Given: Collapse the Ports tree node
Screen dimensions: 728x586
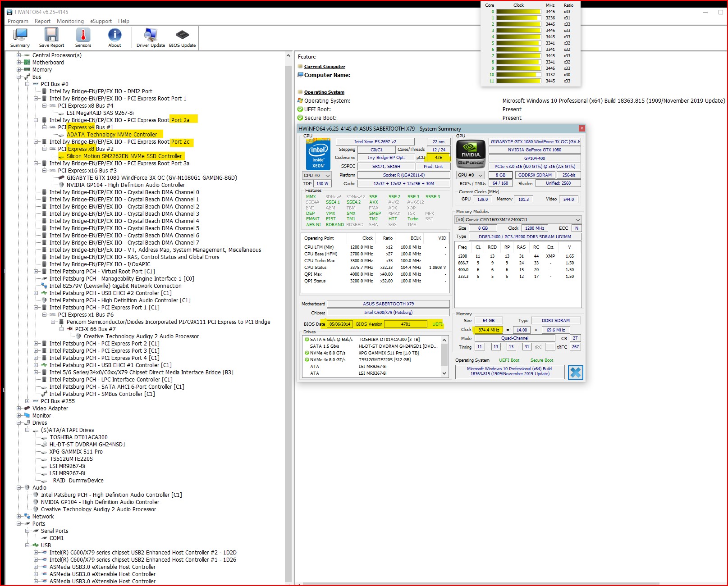Looking at the screenshot, I should pyautogui.click(x=19, y=524).
